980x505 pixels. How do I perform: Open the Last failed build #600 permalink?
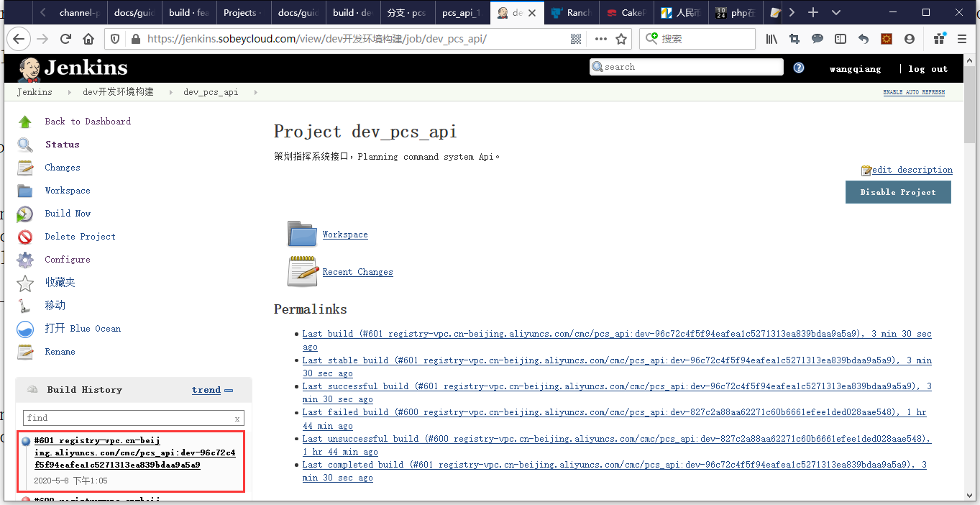pos(614,419)
